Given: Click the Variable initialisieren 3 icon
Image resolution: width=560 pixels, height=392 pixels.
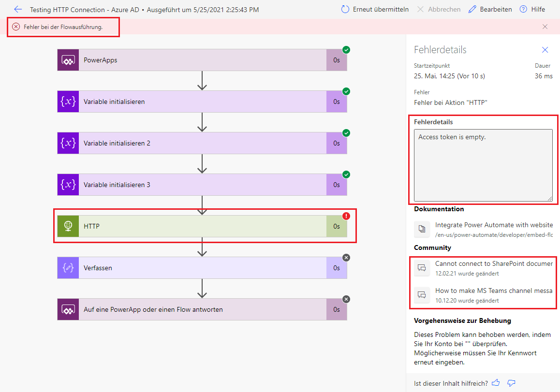Looking at the screenshot, I should [x=68, y=185].
